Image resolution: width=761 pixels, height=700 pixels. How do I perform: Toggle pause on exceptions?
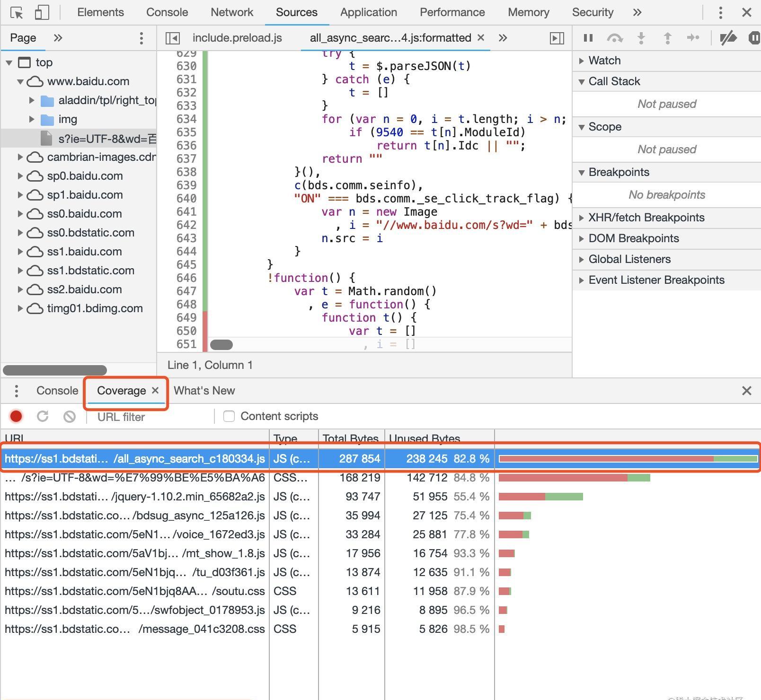[x=754, y=38]
